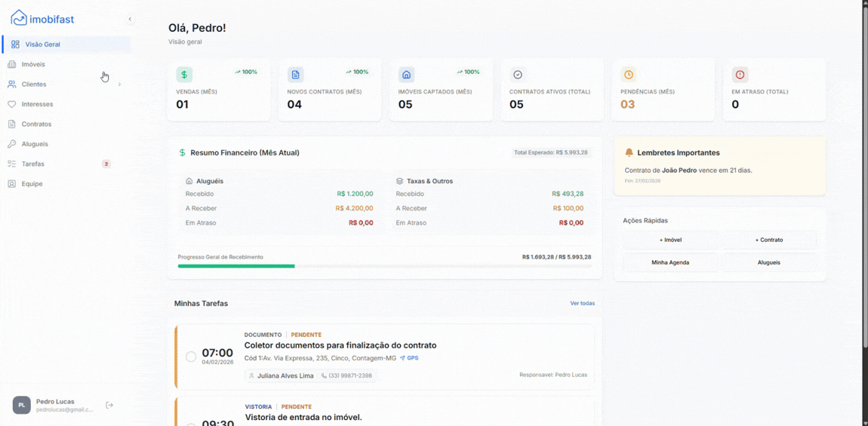Screen dimensions: 868x426
Task: Mark the 07:00 document task as complete
Action: click(191, 357)
